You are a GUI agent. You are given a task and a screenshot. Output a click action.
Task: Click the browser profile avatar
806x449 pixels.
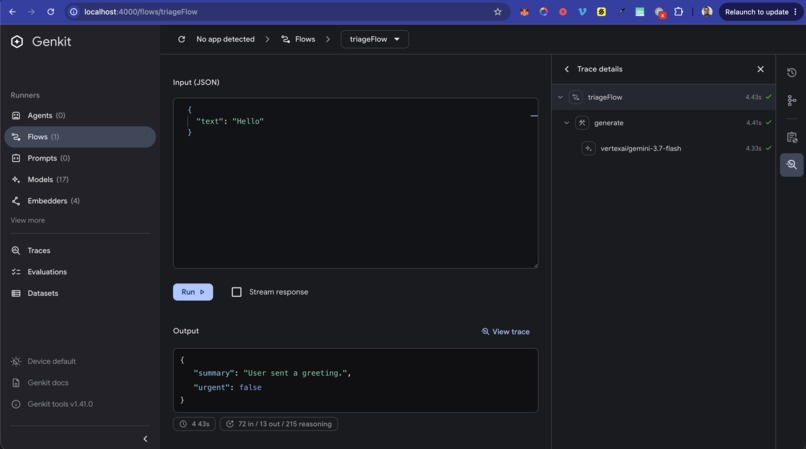(x=707, y=12)
